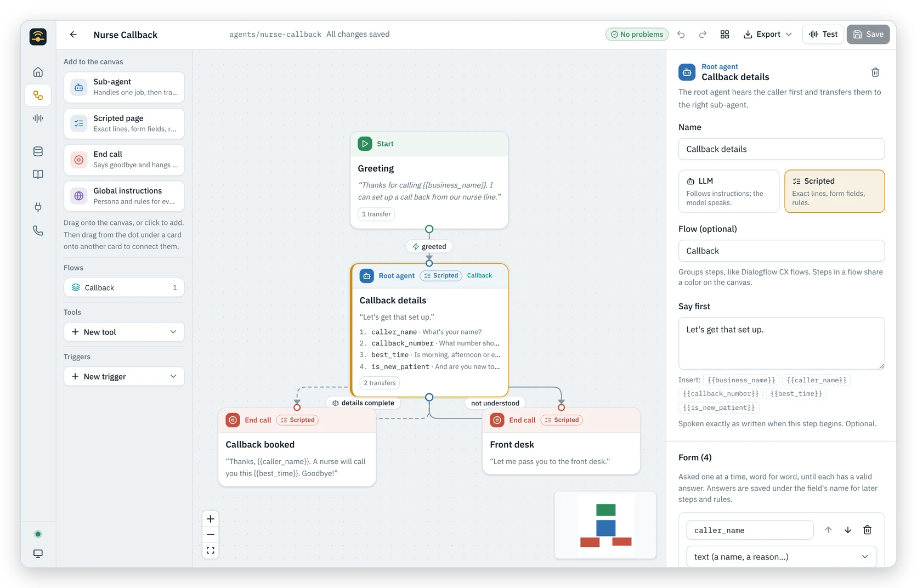Add a Sub-agent to the canvas

point(124,87)
